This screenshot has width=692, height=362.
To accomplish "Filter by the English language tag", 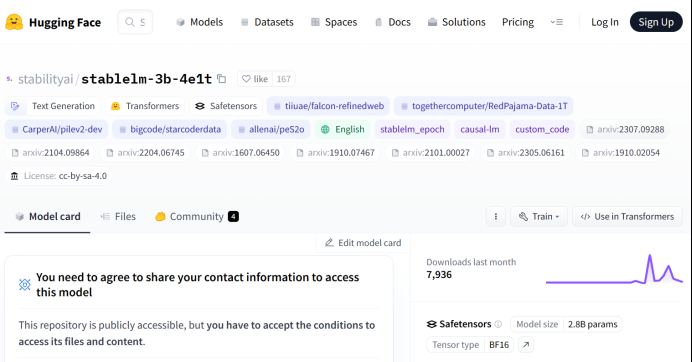I will click(343, 129).
